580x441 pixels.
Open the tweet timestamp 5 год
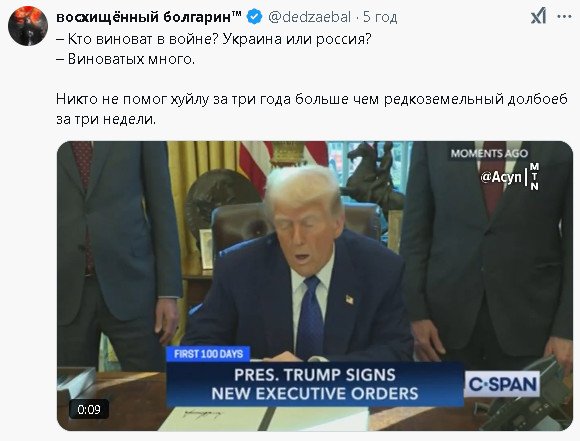[x=380, y=17]
